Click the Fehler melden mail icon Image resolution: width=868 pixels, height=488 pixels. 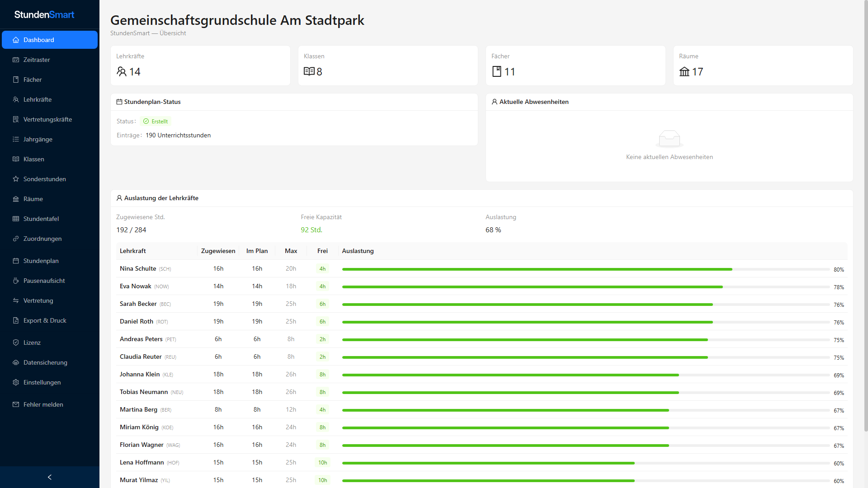tap(16, 404)
